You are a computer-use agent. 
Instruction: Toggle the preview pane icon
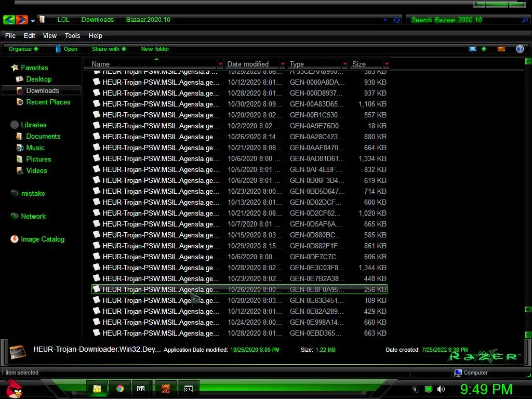501,49
